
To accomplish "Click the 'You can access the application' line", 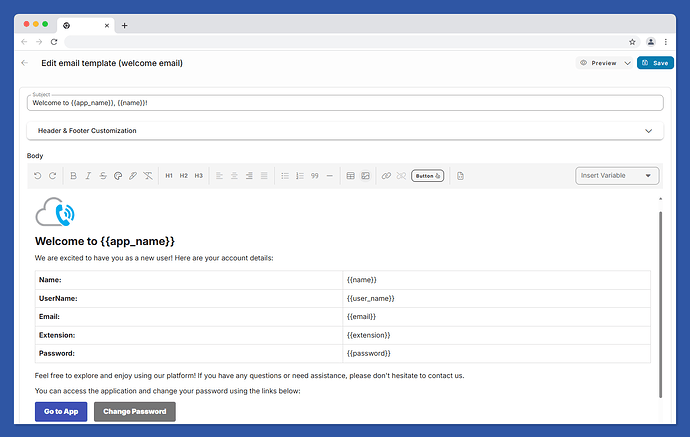I will coord(168,391).
